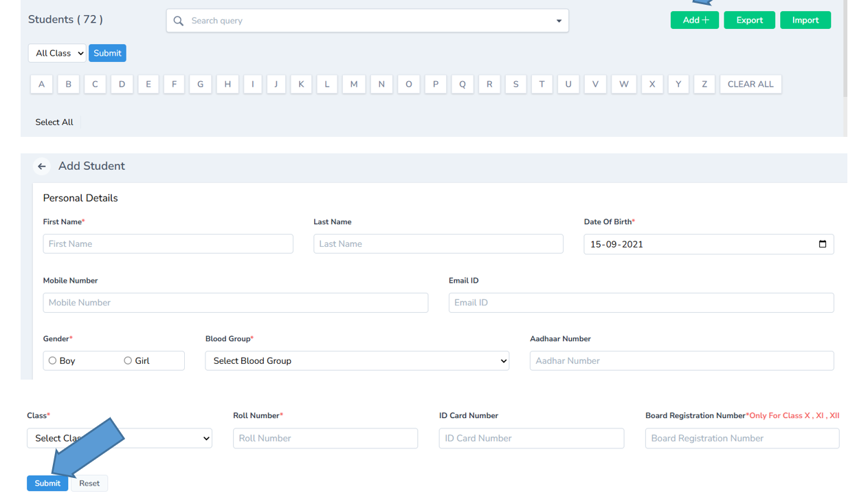Open the Select Class dropdown
The height and width of the screenshot is (502, 868).
(119, 438)
